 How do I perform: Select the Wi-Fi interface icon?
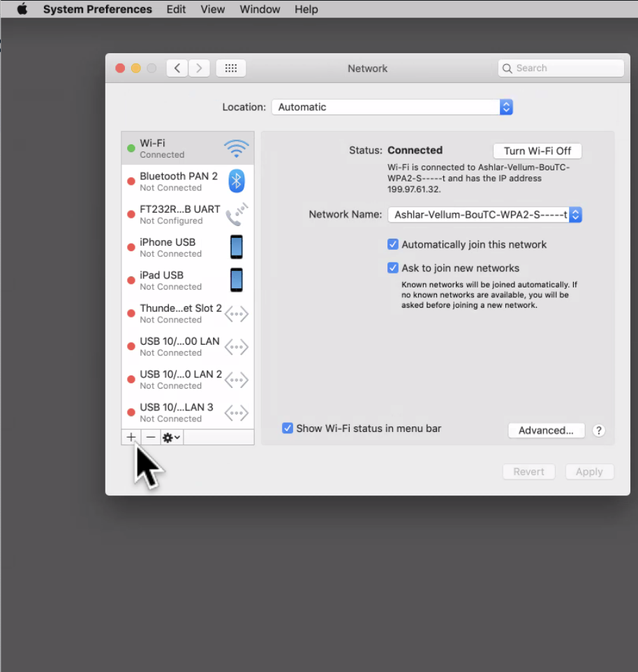click(x=236, y=147)
